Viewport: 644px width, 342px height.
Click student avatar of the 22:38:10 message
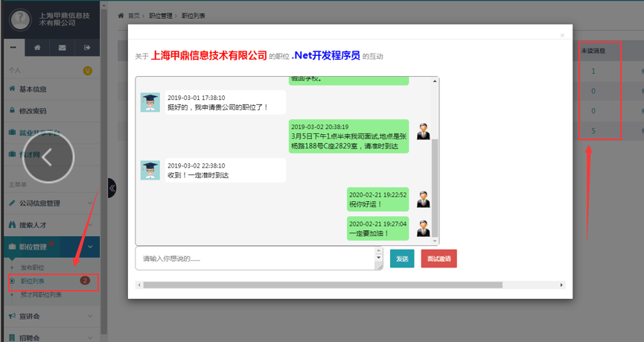coord(150,170)
